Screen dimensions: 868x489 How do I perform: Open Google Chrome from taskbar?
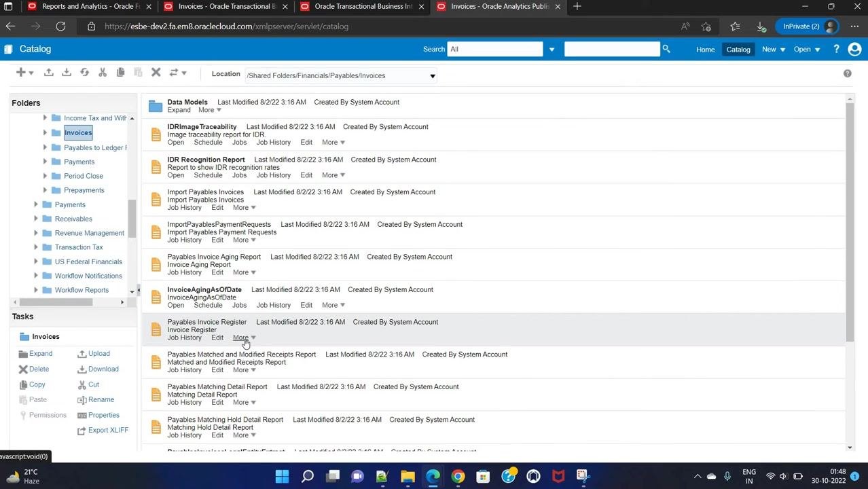click(x=458, y=476)
